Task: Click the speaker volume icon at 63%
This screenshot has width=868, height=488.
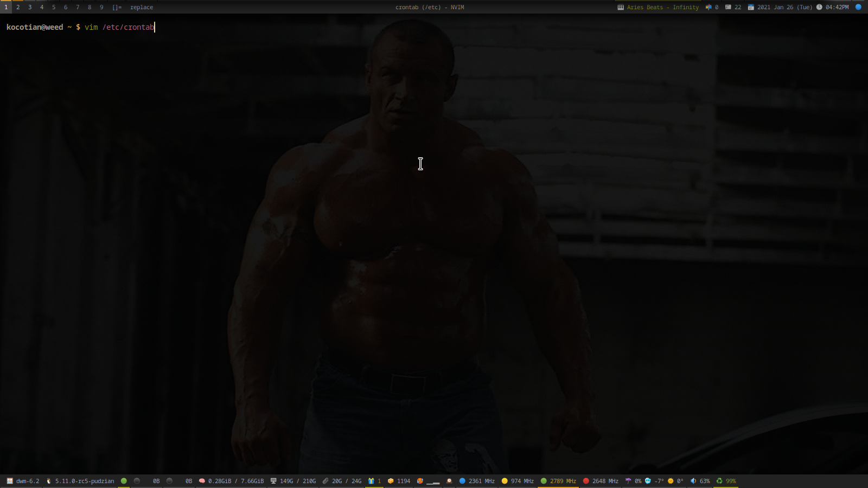Action: [x=693, y=481]
